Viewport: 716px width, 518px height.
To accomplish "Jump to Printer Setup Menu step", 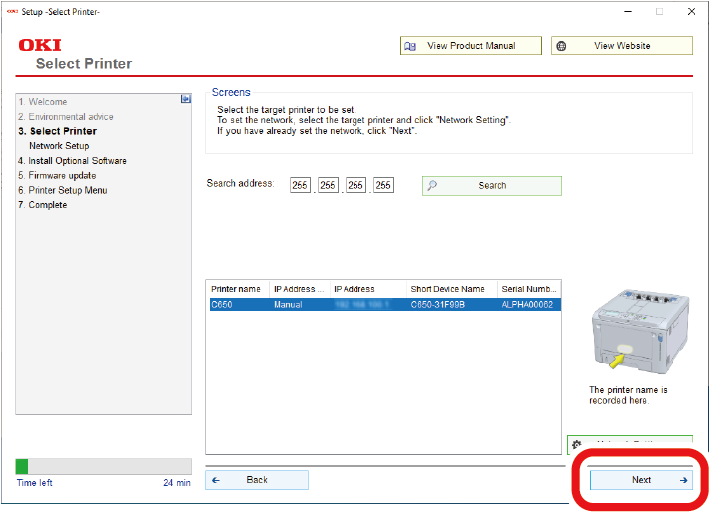I will [67, 190].
